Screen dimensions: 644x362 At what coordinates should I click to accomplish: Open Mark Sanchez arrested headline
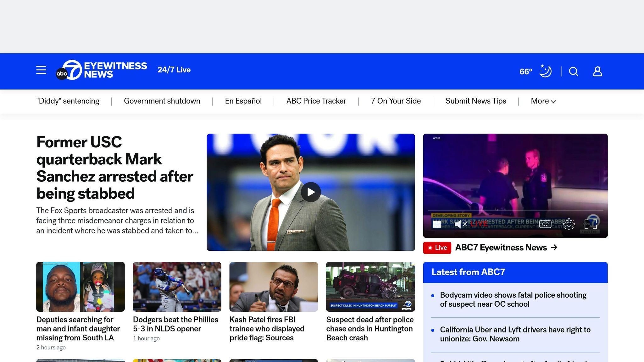[x=115, y=168]
